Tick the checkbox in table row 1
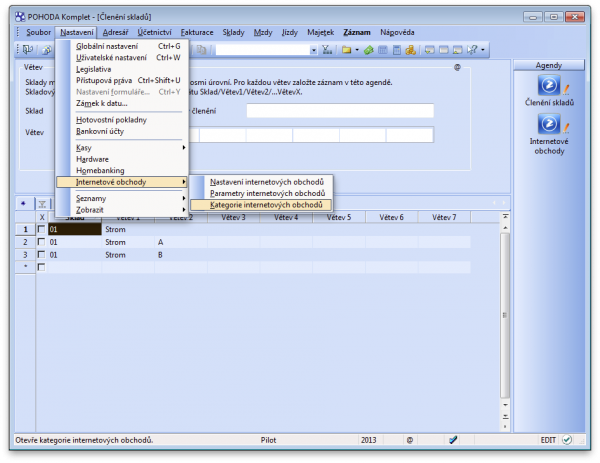This screenshot has height=463, width=600. 41,229
